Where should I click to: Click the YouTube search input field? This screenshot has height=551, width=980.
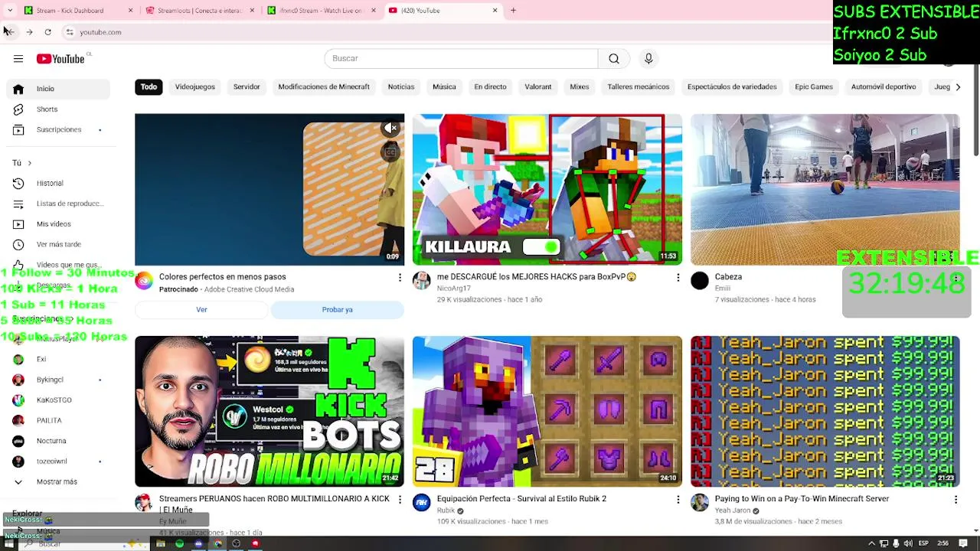click(x=461, y=59)
